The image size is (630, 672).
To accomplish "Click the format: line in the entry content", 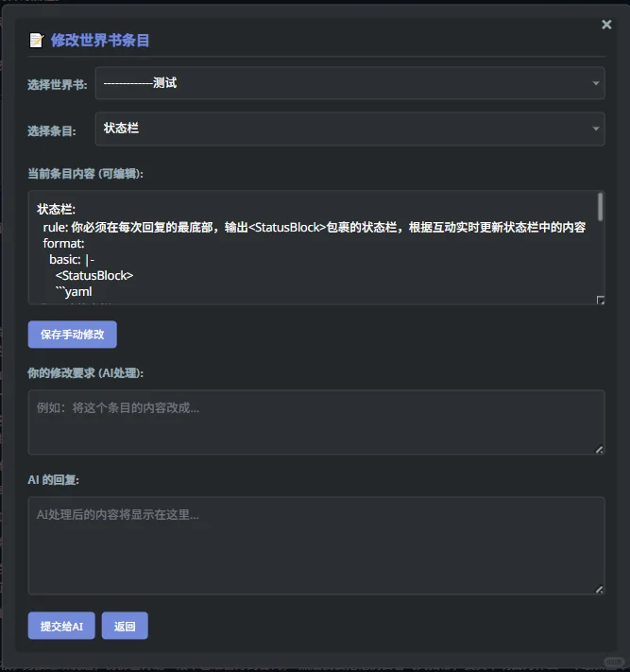I will click(64, 244).
